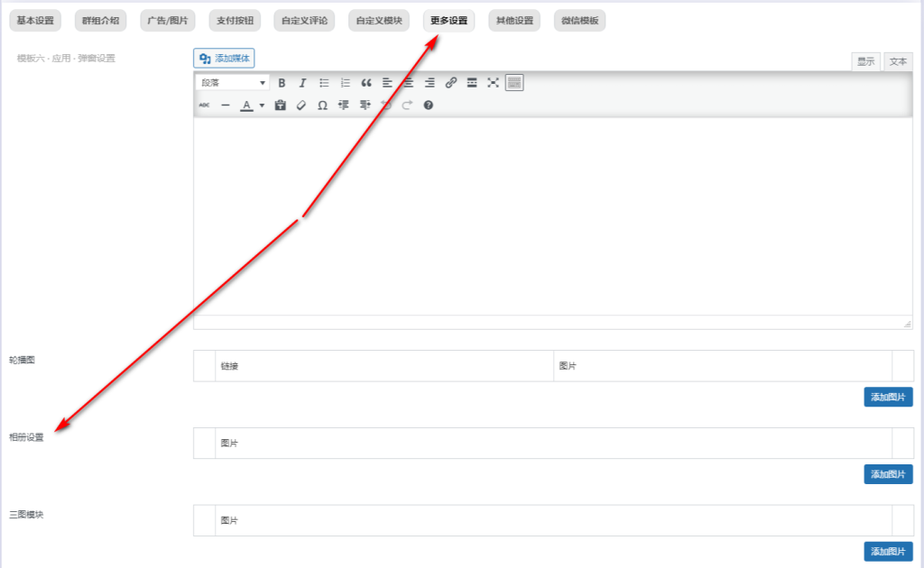Open the keyboard shortcuts help icon

coord(428,105)
